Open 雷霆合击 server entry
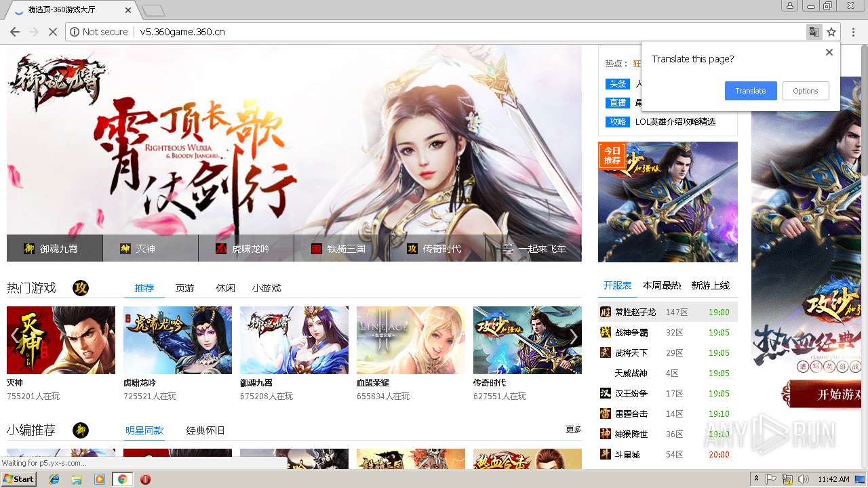868x488 pixels. coord(668,414)
